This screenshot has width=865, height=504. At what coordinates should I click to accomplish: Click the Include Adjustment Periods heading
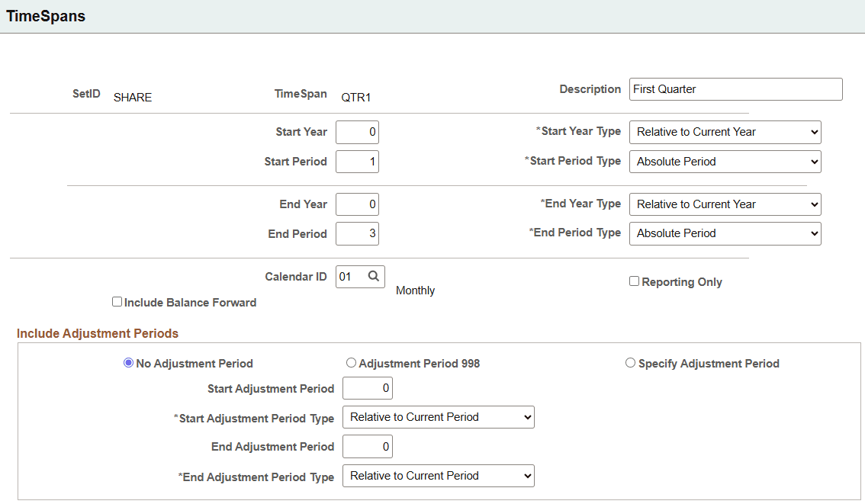click(98, 334)
